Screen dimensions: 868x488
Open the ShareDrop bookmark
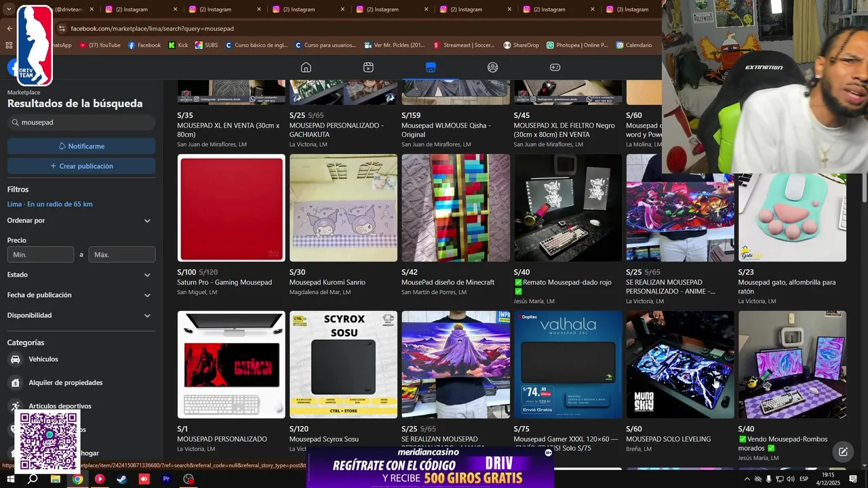click(x=521, y=45)
